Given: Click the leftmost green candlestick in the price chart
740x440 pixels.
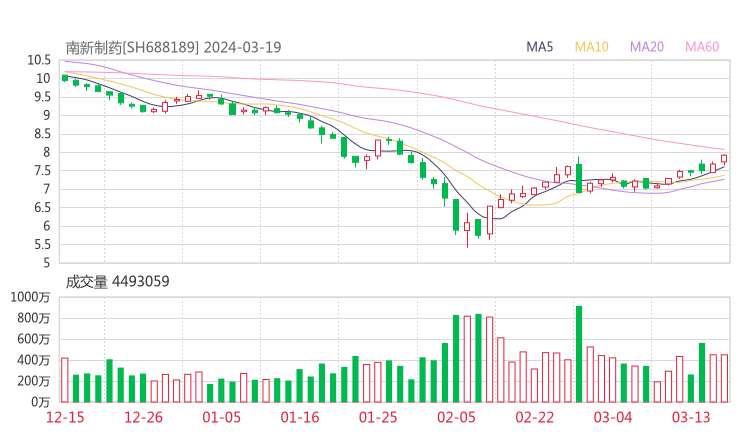Looking at the screenshot, I should tap(65, 77).
